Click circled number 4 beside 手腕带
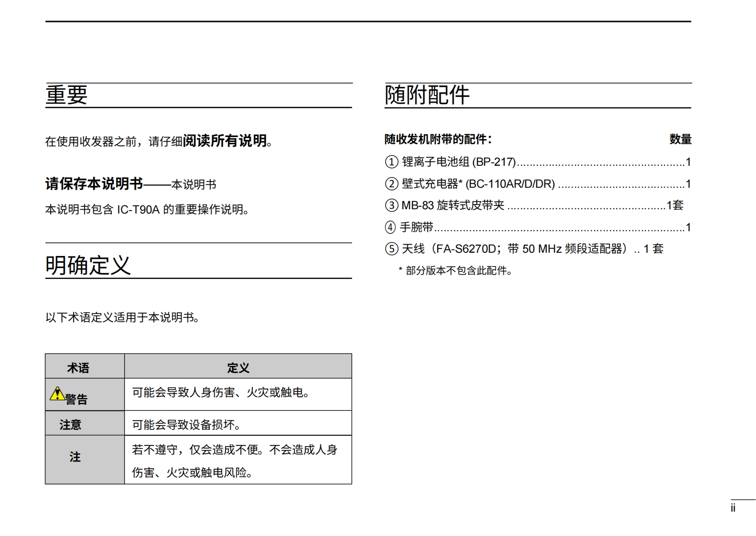The width and height of the screenshot is (756, 536). tap(390, 227)
